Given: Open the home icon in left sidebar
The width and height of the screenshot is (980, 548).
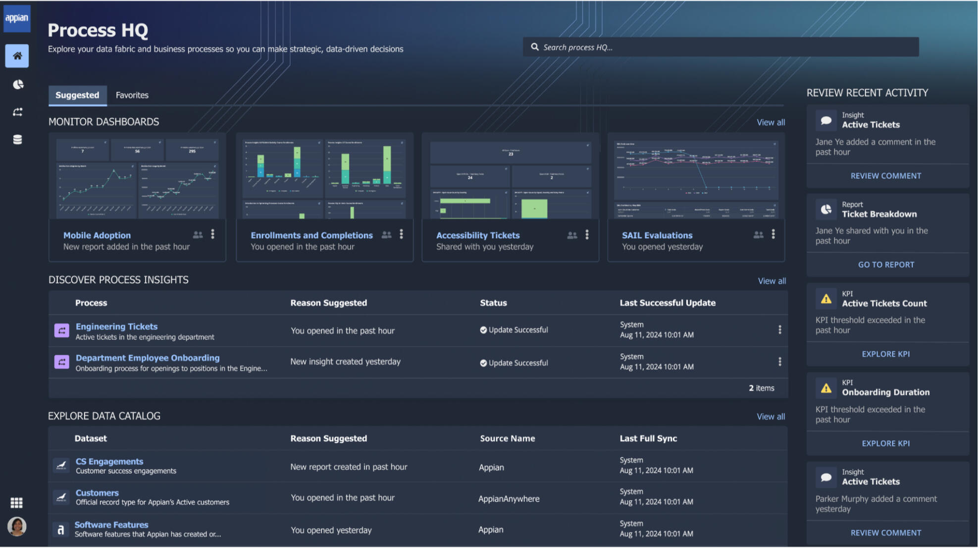Looking at the screenshot, I should tap(17, 56).
